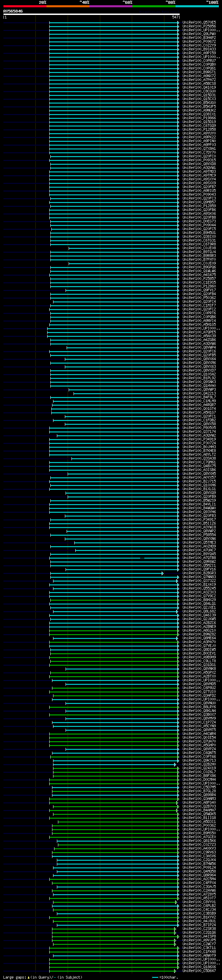Select hit label UniRef100_B9IA33

(199, 49)
